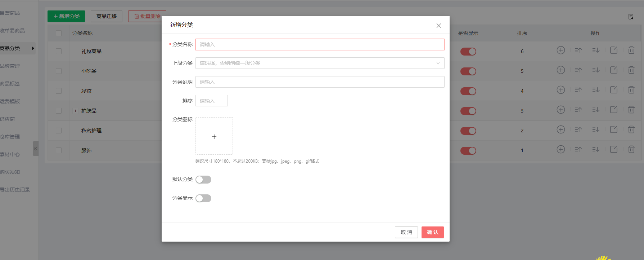
Task: Click the top-right page search/export icon
Action: tap(631, 17)
